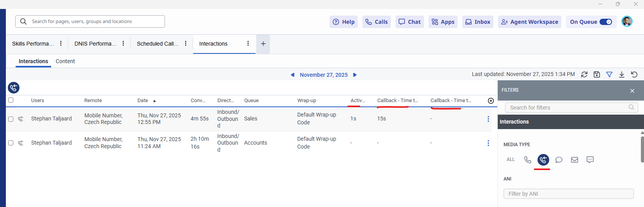Select the email media type icon
This screenshot has height=207, width=644.
tap(574, 160)
